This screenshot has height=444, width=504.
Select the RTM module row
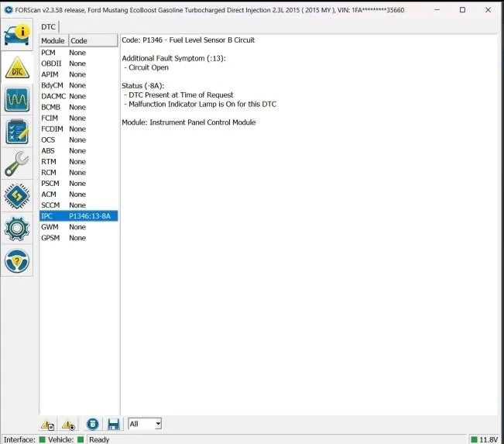78,161
